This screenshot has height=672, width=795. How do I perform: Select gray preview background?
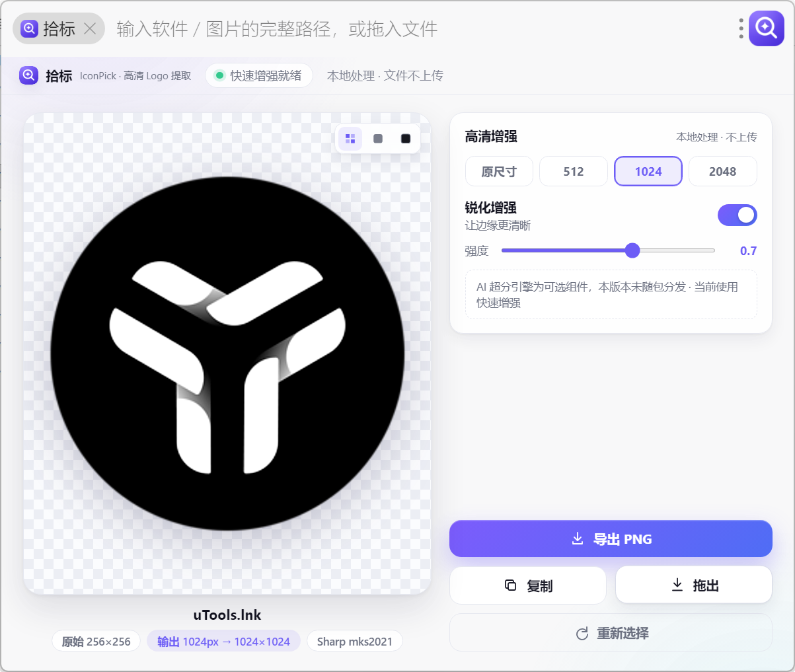(x=378, y=139)
